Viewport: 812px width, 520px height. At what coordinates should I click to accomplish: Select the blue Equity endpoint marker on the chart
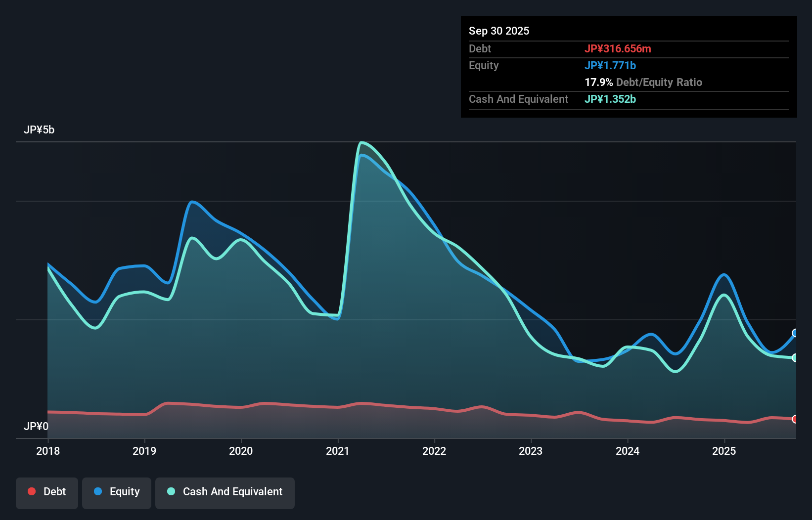(x=795, y=334)
